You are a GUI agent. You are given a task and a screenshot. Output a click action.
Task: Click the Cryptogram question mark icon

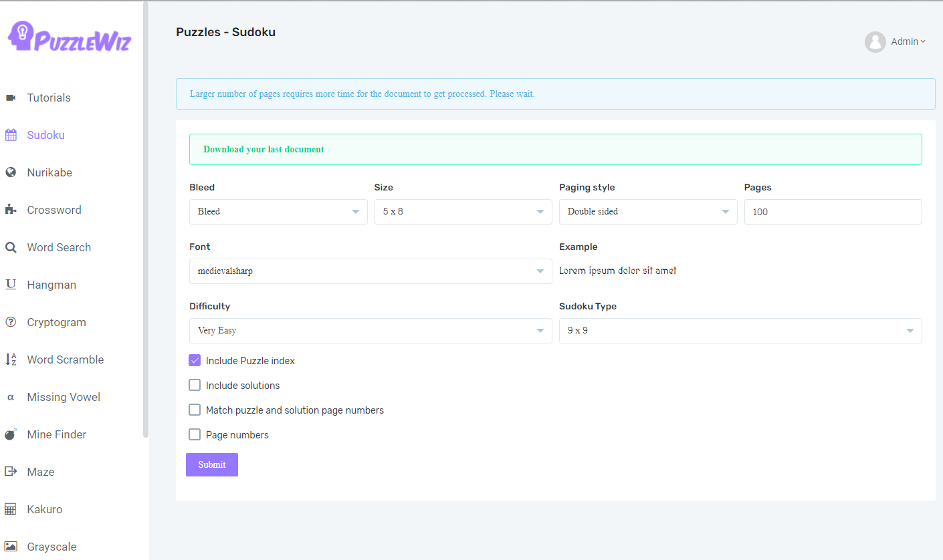click(11, 322)
